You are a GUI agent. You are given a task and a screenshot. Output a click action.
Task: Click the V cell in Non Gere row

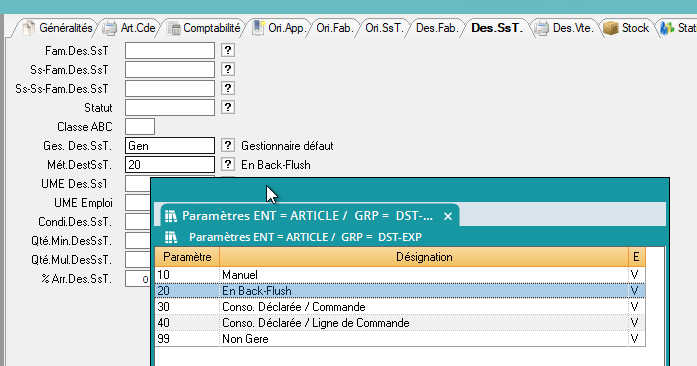(x=637, y=339)
